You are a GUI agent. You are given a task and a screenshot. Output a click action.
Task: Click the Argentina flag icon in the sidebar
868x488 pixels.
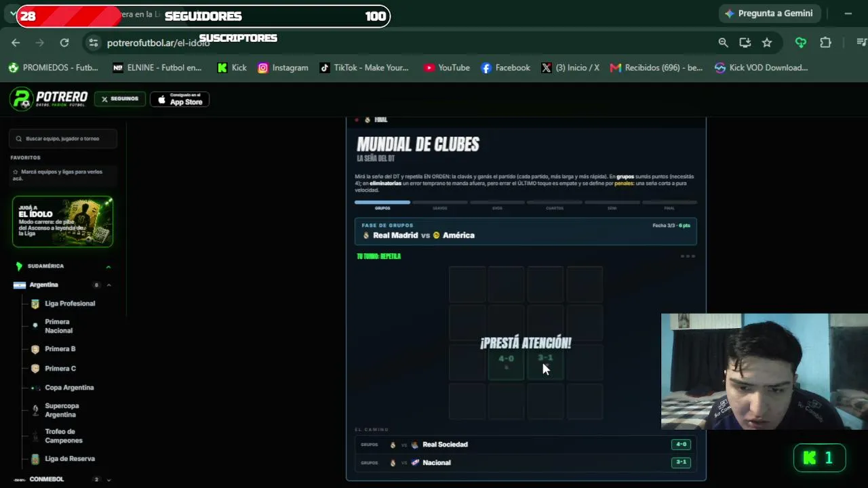pyautogui.click(x=20, y=285)
